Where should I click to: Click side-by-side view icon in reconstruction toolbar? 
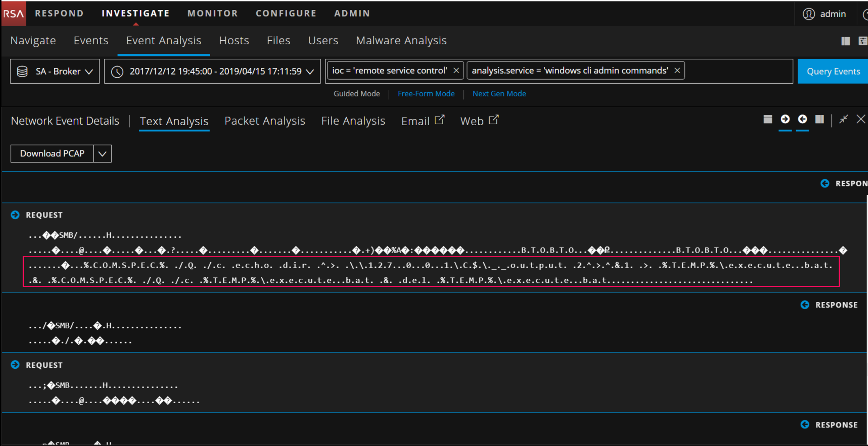[x=820, y=119]
